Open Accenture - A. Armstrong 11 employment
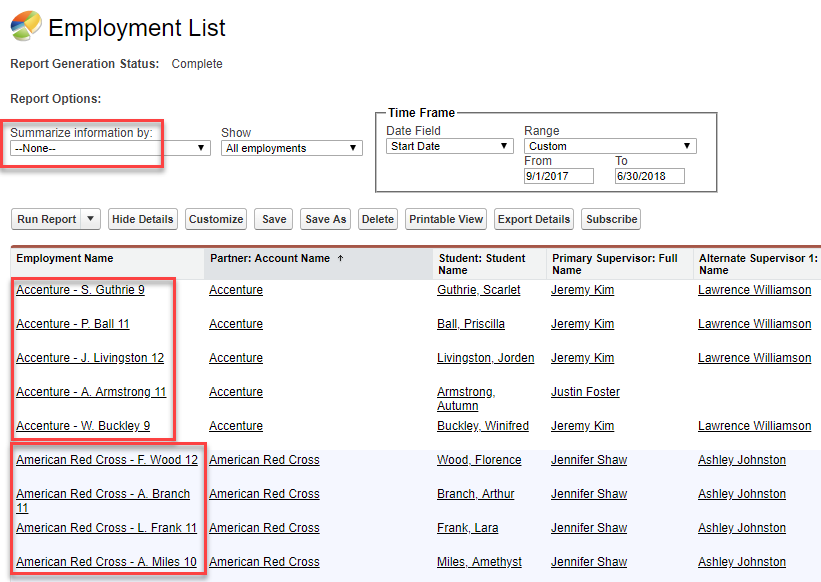The height and width of the screenshot is (582, 821). coord(91,391)
